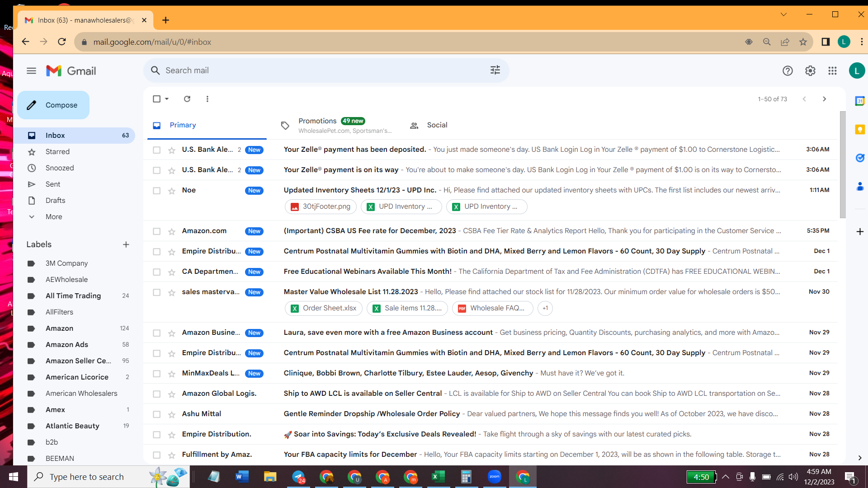Open Chrome side panel icon
Image resolution: width=868 pixels, height=488 pixels.
point(826,42)
